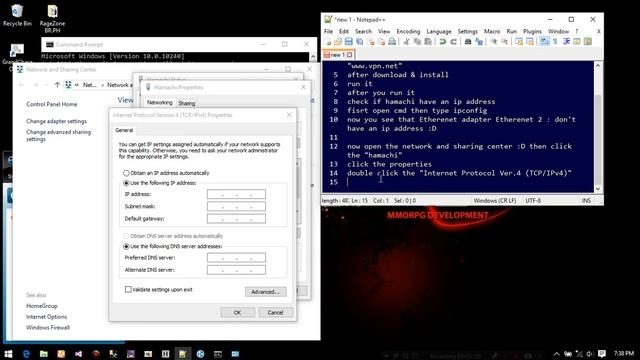Open the Settings menu in Notepad++

467,31
